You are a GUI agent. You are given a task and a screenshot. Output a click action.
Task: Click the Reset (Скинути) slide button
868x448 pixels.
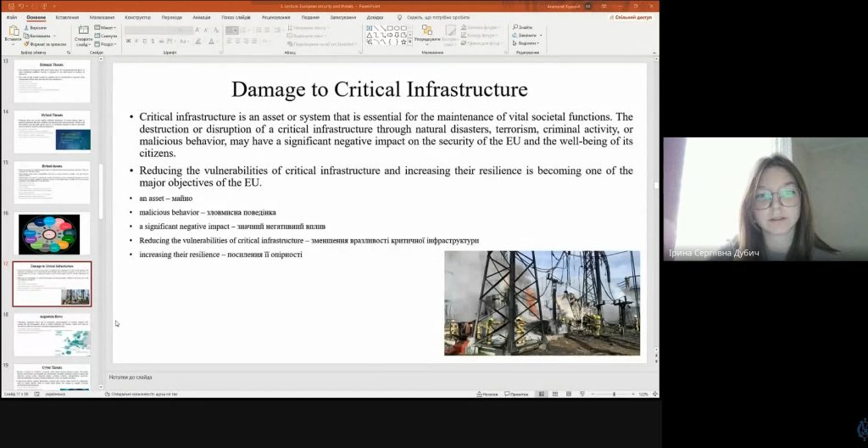point(108,36)
